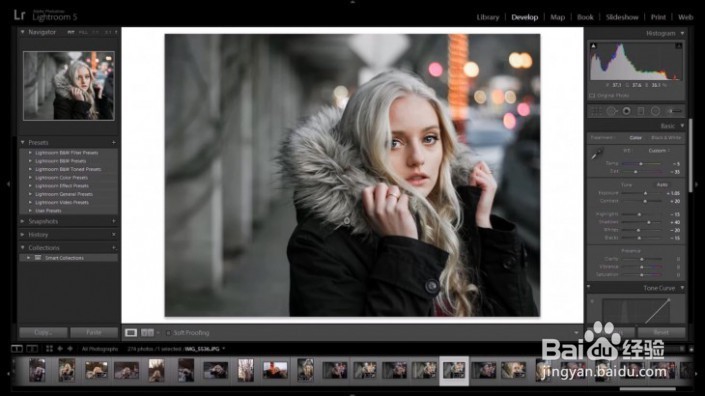Click main window display icon above filmstrip
Viewport: 705px width, 396px height.
coord(17,349)
